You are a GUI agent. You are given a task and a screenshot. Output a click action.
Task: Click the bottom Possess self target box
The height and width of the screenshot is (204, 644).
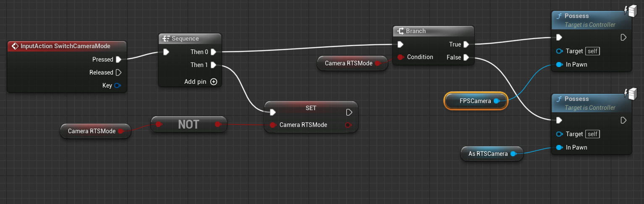coord(592,134)
